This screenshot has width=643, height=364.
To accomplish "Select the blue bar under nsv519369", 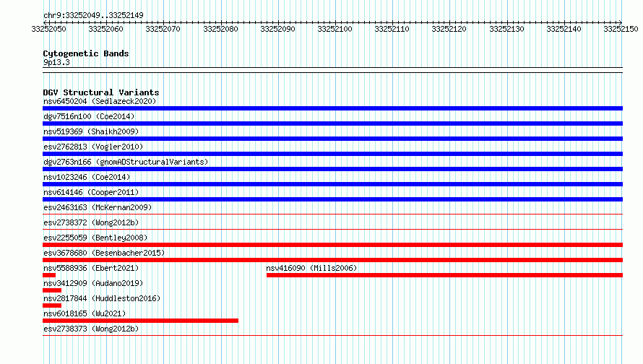I will click(332, 139).
